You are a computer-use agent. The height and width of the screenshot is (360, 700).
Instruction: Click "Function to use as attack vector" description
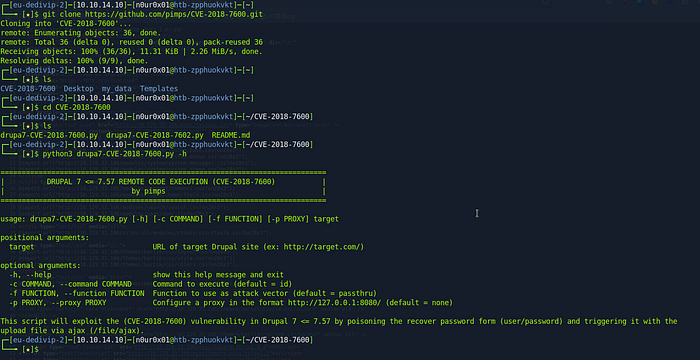click(x=221, y=293)
